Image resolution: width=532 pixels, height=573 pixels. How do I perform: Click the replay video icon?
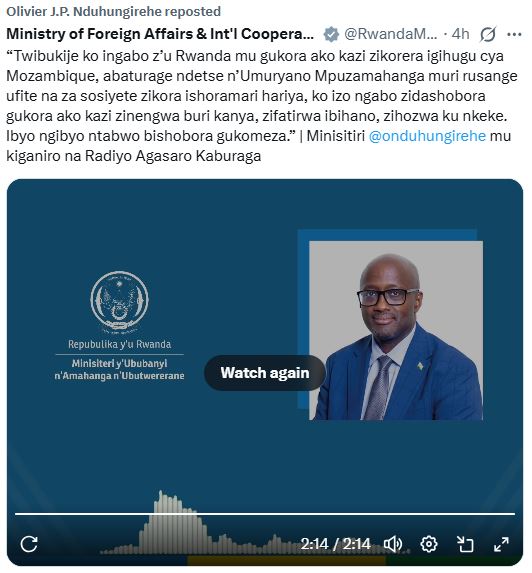click(29, 544)
